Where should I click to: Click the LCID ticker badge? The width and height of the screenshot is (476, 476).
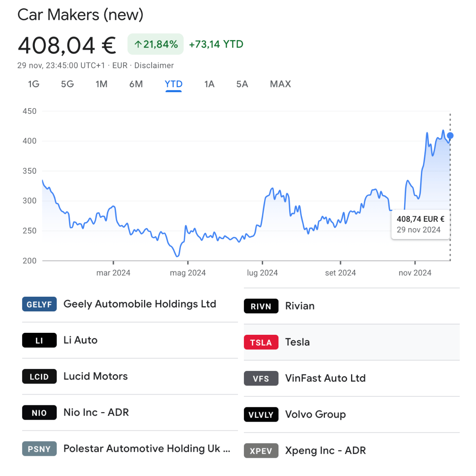[x=39, y=376]
